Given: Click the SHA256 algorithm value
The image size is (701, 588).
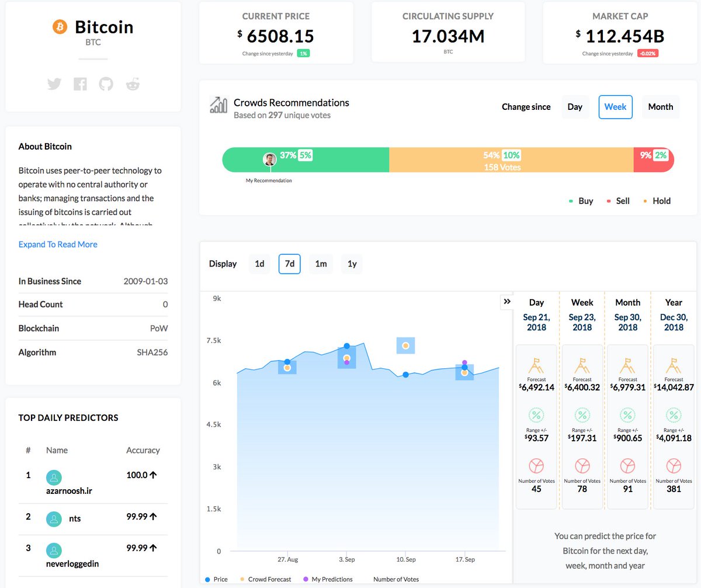Looking at the screenshot, I should pos(152,352).
